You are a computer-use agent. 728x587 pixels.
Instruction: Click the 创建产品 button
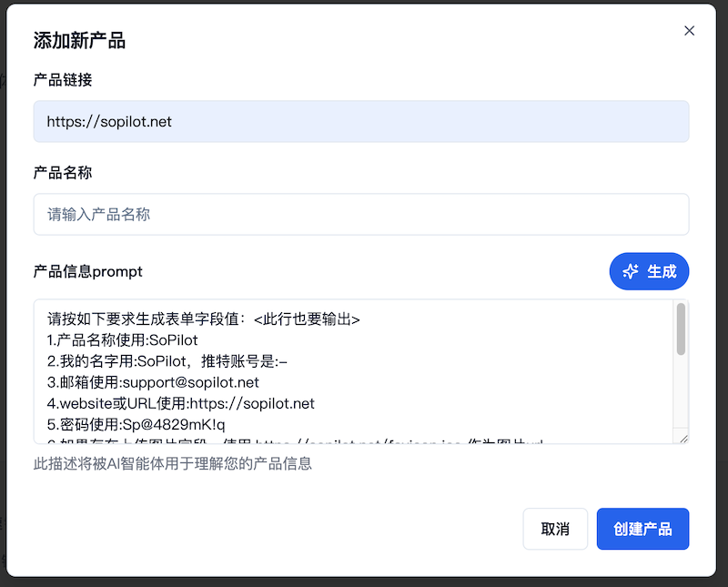point(642,529)
